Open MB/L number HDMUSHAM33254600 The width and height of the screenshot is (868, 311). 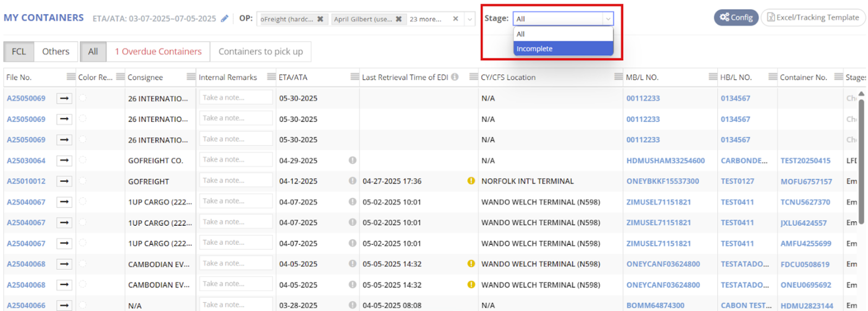point(665,161)
